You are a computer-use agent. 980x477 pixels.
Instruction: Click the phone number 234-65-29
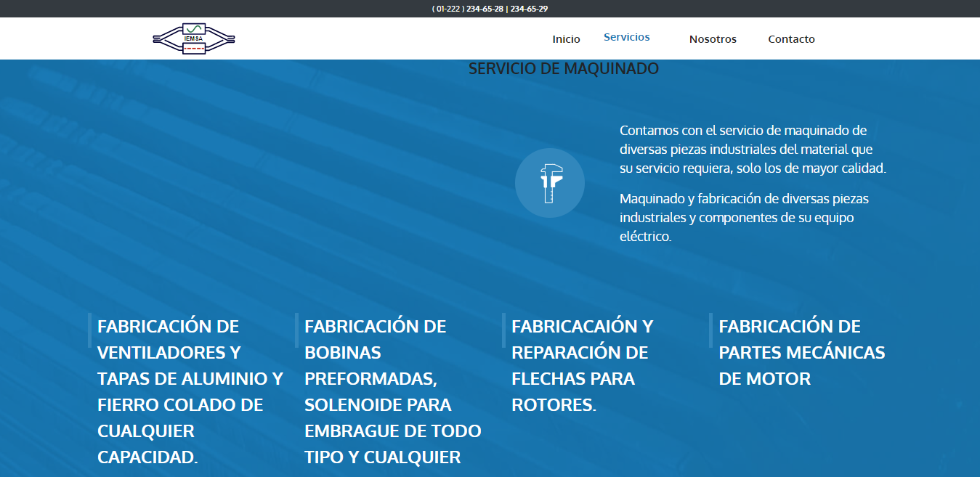(x=529, y=9)
